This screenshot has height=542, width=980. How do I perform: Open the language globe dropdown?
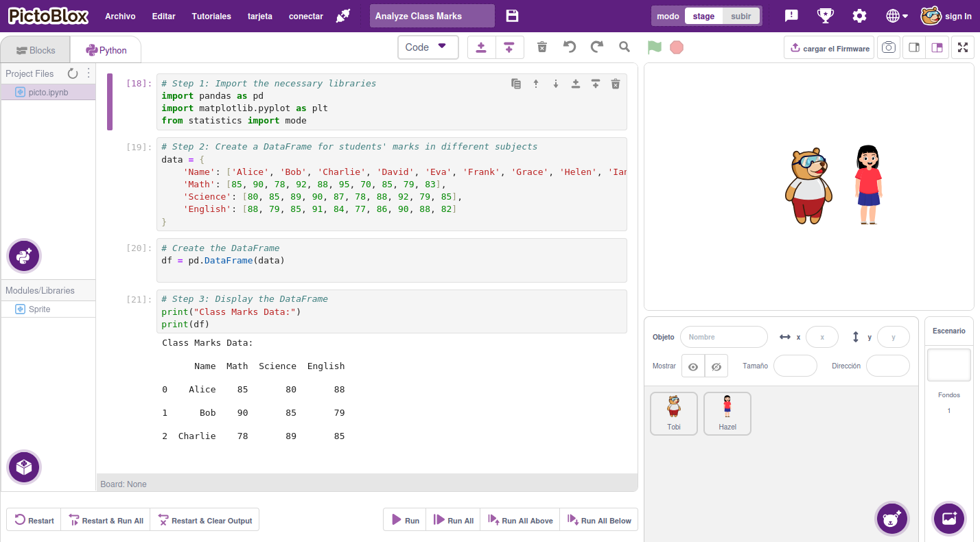896,16
